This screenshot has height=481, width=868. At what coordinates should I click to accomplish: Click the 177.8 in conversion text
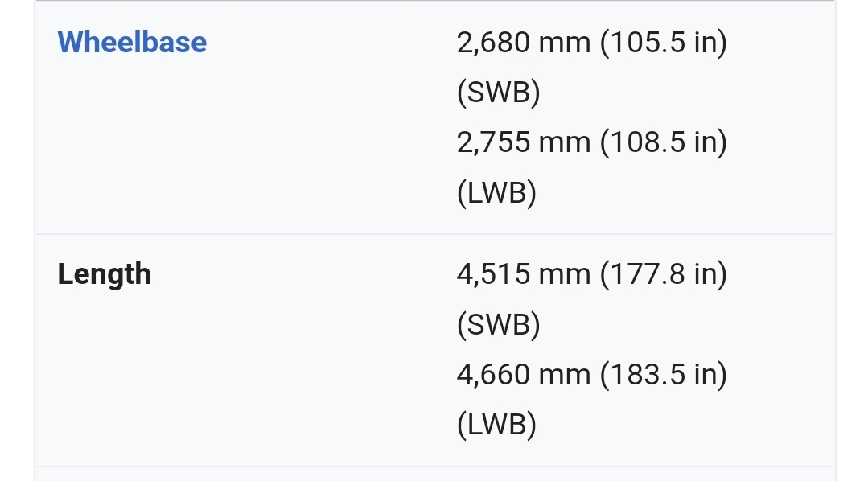click(664, 274)
